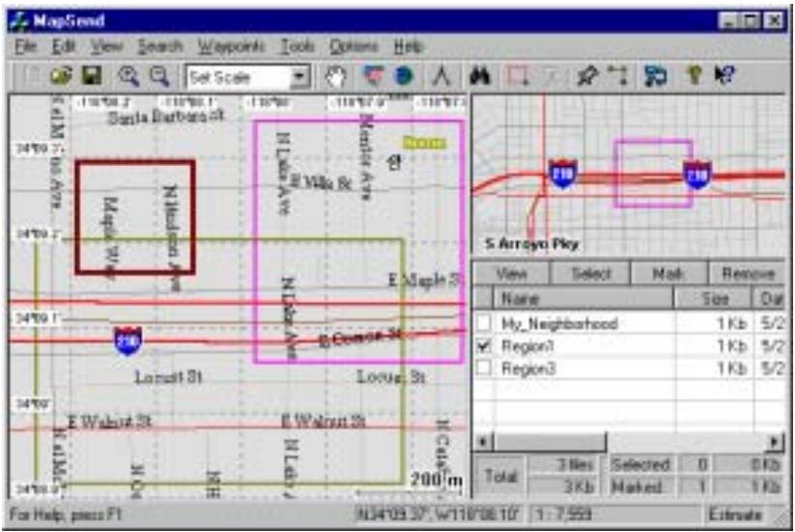Click the interstate 210 shield on main map

coord(128,341)
